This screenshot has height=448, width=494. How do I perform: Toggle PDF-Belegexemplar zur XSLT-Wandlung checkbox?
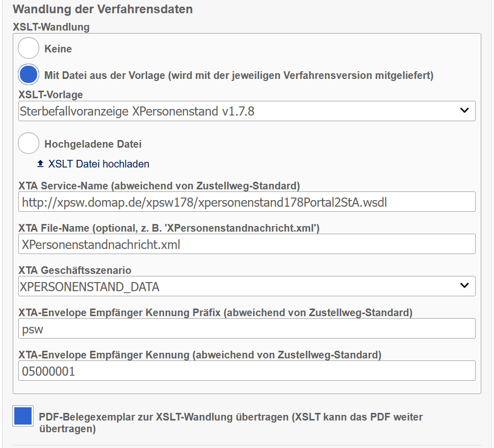pyautogui.click(x=23, y=416)
